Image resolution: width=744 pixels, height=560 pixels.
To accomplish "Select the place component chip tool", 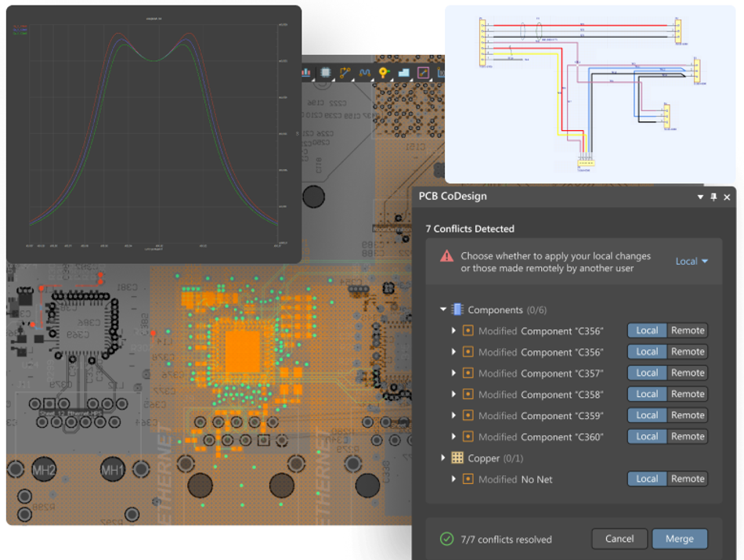I will (325, 72).
